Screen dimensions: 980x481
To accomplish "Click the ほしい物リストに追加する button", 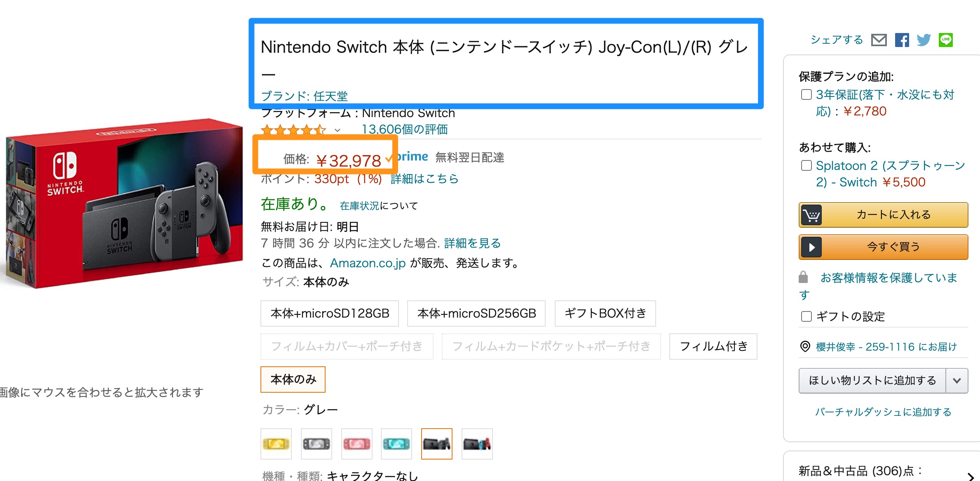I will 872,381.
